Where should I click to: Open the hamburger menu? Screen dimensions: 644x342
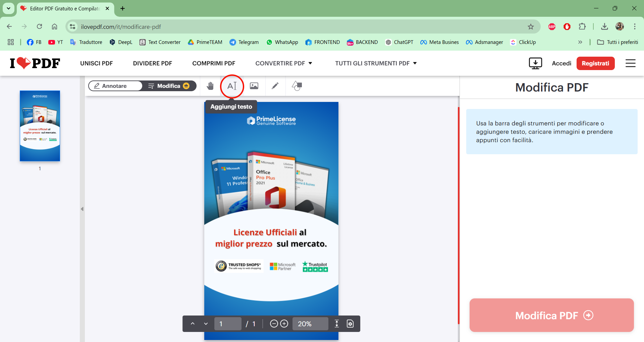pyautogui.click(x=631, y=63)
